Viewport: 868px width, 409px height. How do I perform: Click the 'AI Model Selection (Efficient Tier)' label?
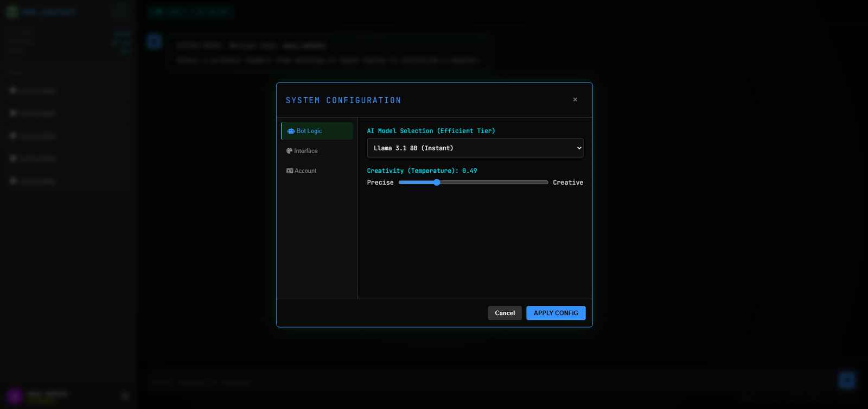pyautogui.click(x=431, y=131)
